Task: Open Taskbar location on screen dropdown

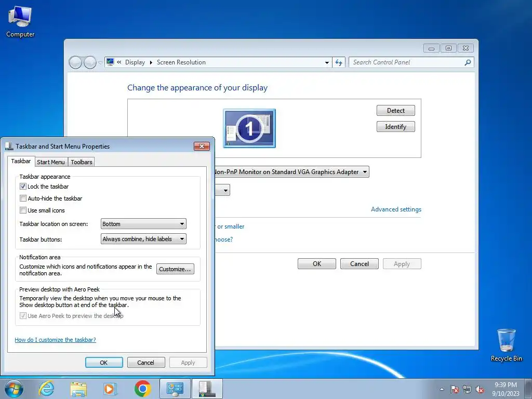Action: click(143, 224)
